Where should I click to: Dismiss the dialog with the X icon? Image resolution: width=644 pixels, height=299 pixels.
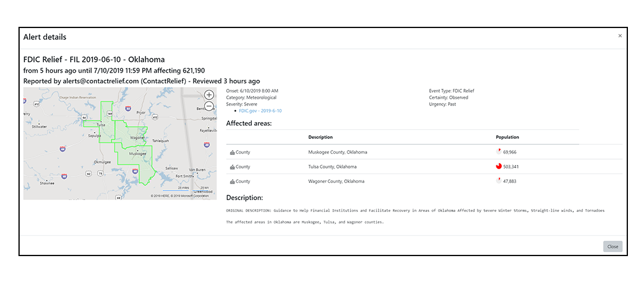tap(620, 36)
